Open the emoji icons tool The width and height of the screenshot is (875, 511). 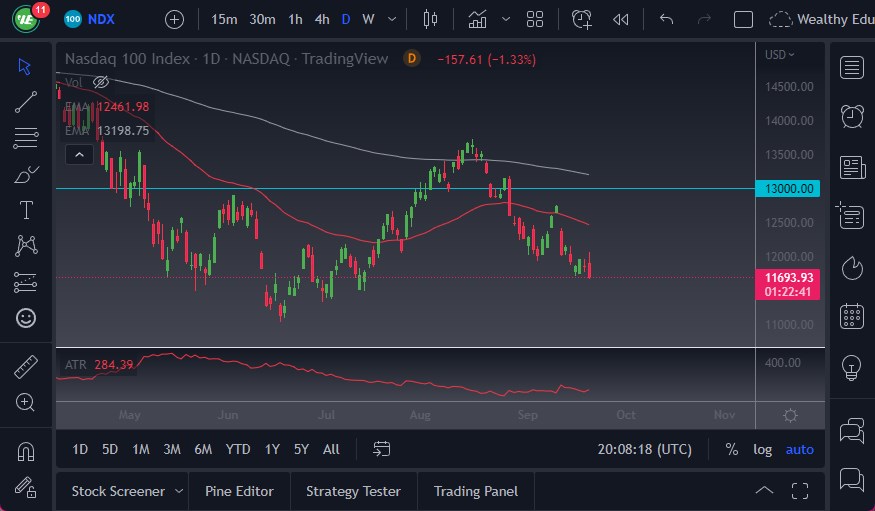[27, 318]
